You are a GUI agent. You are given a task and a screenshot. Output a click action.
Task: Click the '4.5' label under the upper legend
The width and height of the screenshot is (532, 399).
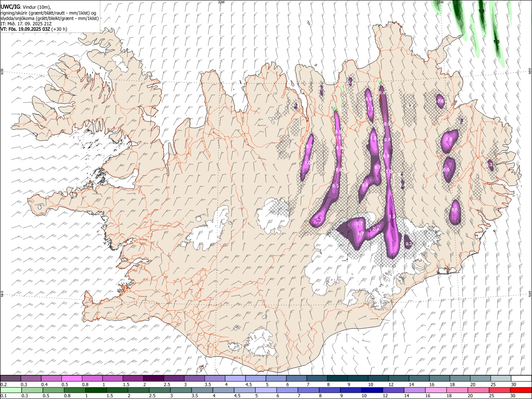249,384
